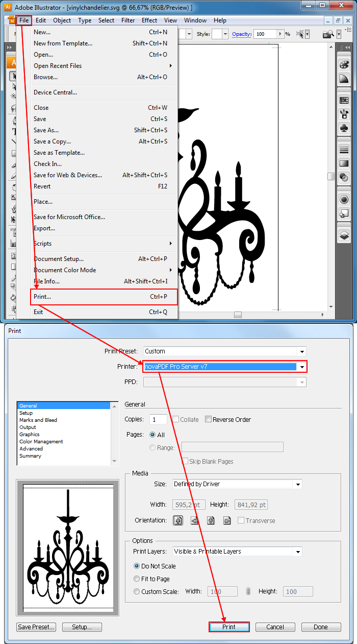Screen dimensions: 357x644
Task: Open the Graphic Styles panel icon
Action: coord(344,213)
